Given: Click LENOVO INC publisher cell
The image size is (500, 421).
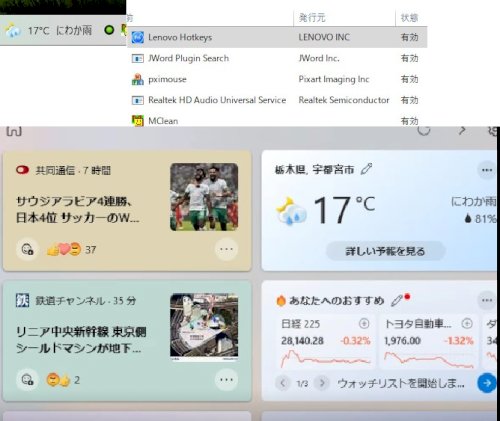Looking at the screenshot, I should pyautogui.click(x=324, y=37).
